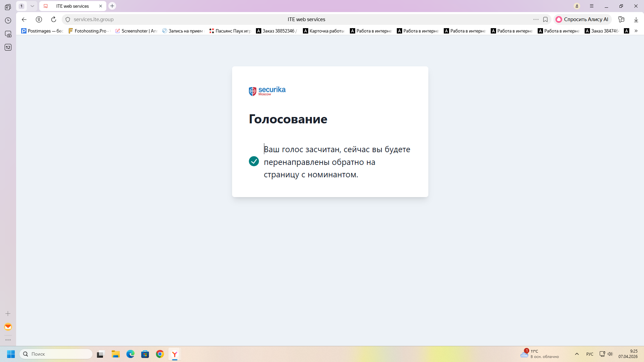
Task: Select the ITE web services tab
Action: tap(72, 6)
